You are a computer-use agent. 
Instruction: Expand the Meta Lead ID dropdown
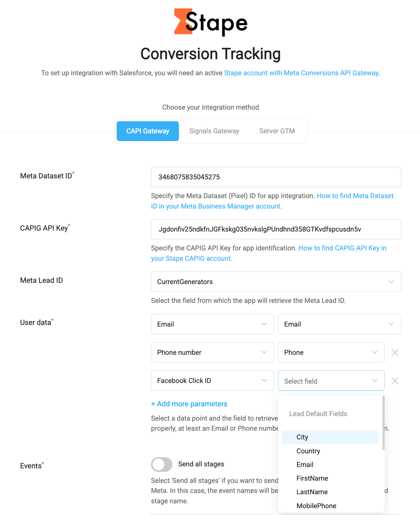276,282
